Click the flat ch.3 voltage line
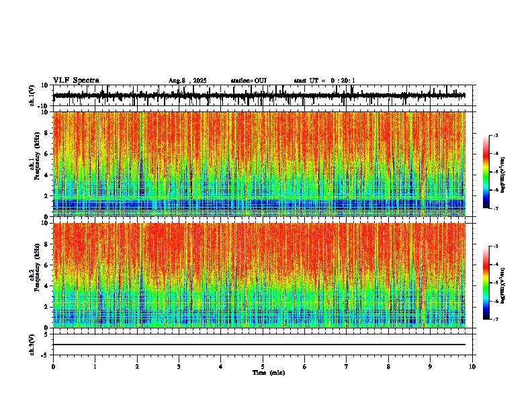The height and width of the screenshot is (411, 532). pos(259,345)
